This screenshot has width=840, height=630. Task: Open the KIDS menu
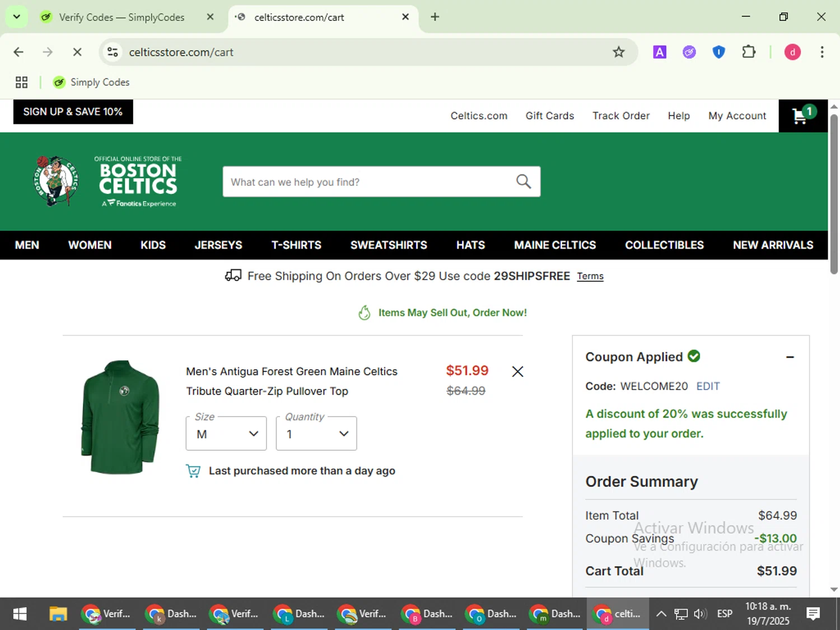tap(153, 245)
